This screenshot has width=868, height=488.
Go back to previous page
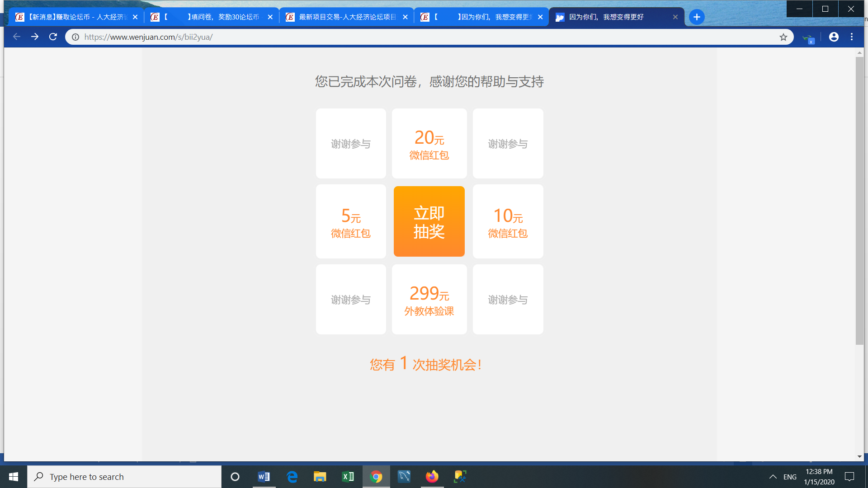click(x=17, y=37)
